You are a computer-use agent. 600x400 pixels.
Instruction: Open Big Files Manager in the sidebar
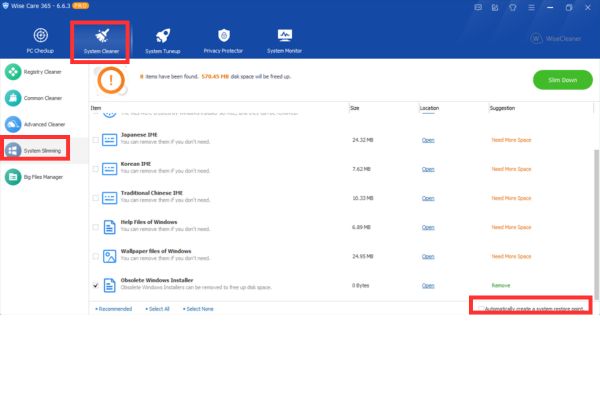34,177
